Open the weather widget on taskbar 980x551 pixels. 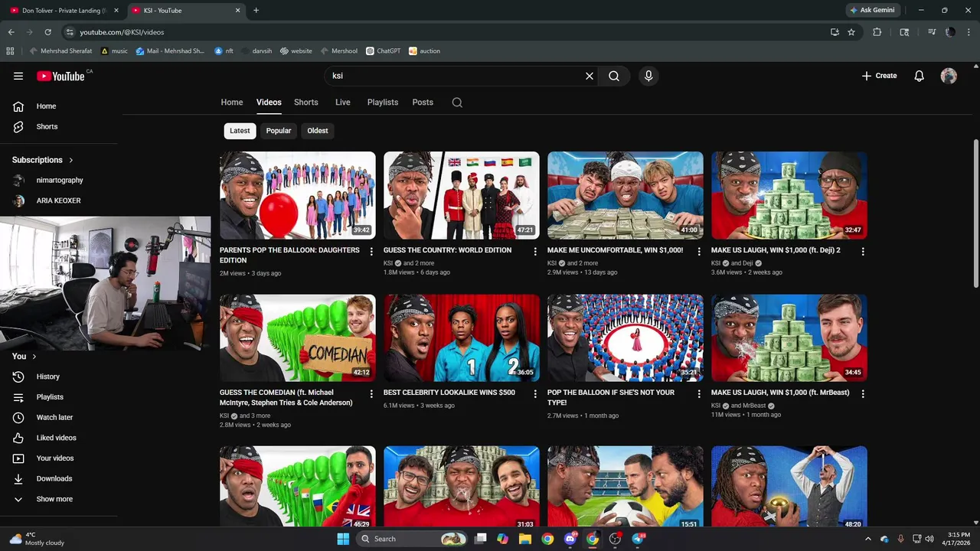(x=37, y=539)
